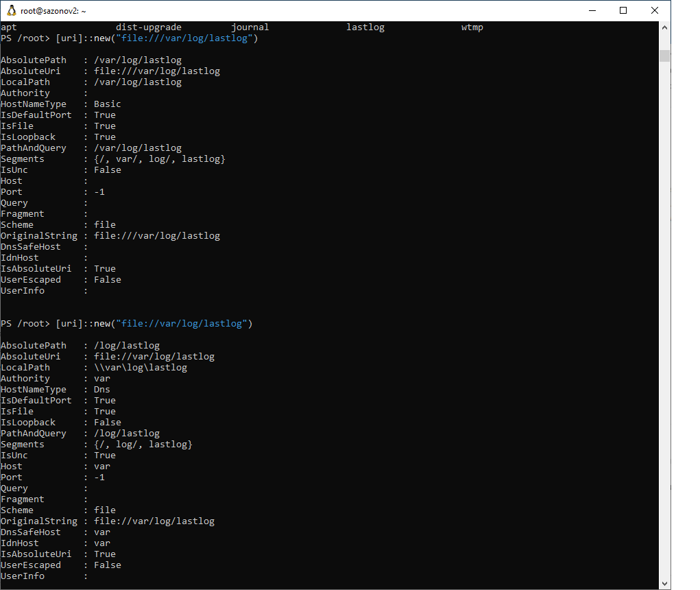Click the Tux penguin icon in title bar

12,11
